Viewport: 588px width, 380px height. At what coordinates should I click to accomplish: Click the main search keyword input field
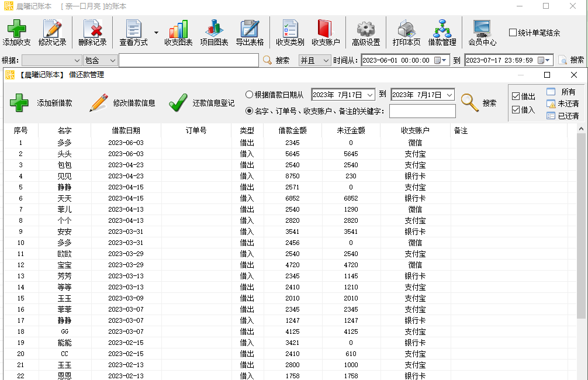click(x=189, y=60)
